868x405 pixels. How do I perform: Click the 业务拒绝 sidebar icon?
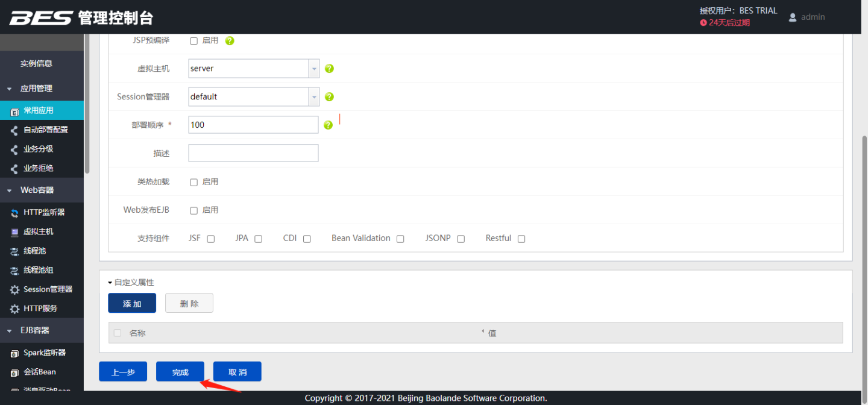tap(14, 169)
